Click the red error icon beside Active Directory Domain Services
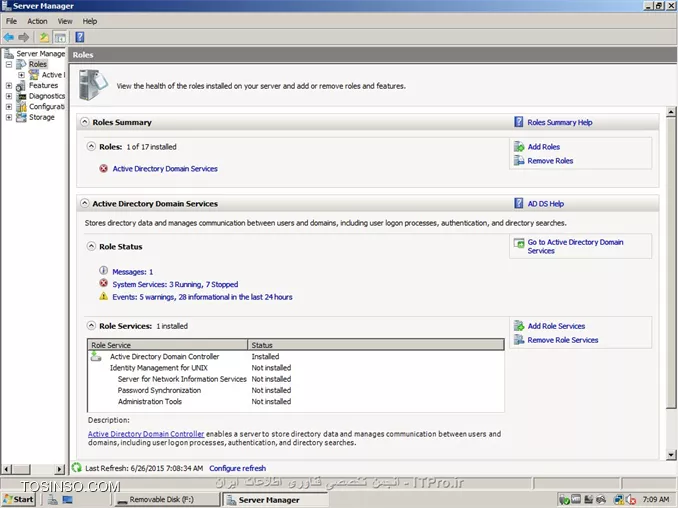 (103, 168)
